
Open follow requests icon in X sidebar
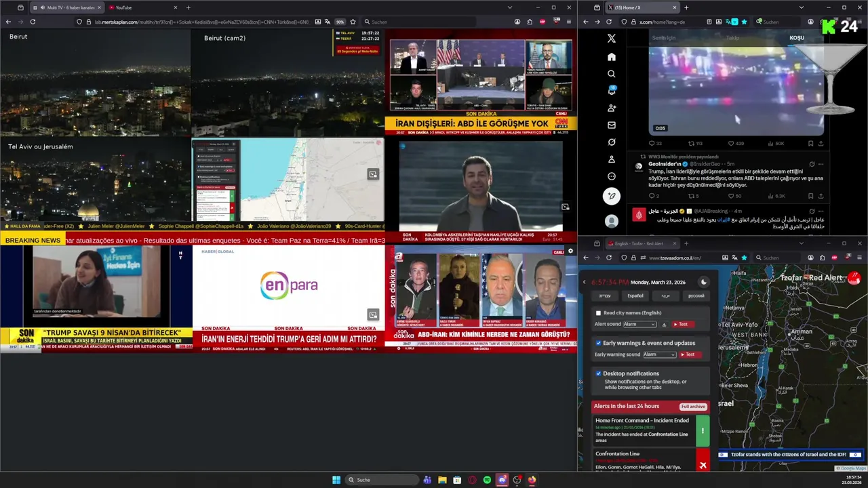click(x=611, y=108)
